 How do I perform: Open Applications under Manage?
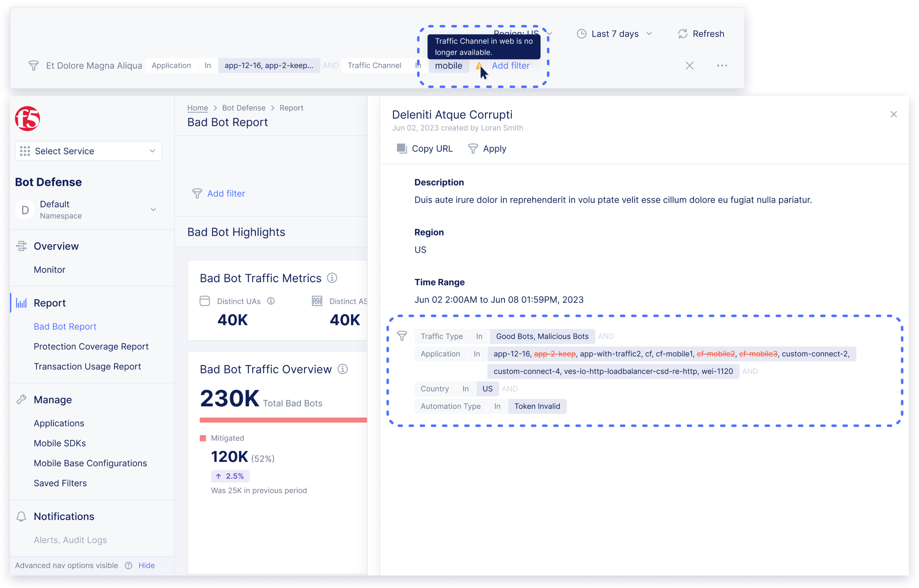(59, 424)
